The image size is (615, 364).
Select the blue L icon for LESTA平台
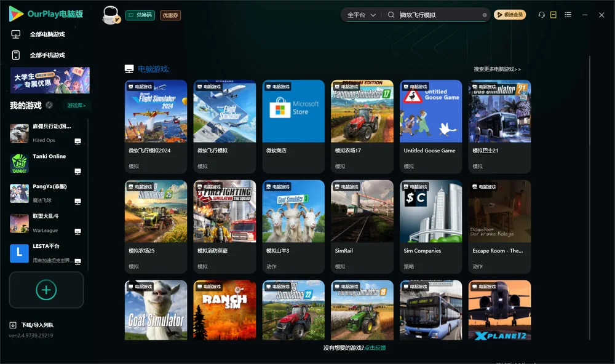(19, 253)
